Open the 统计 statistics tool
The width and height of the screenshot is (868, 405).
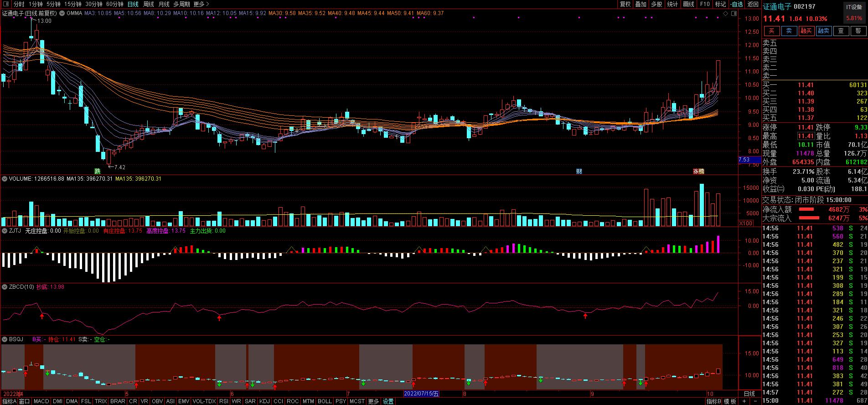coord(672,4)
